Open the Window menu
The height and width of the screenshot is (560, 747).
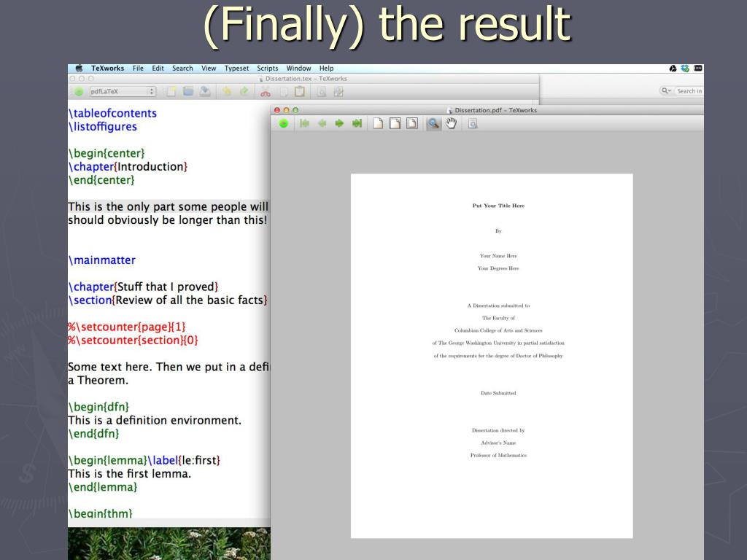point(298,68)
